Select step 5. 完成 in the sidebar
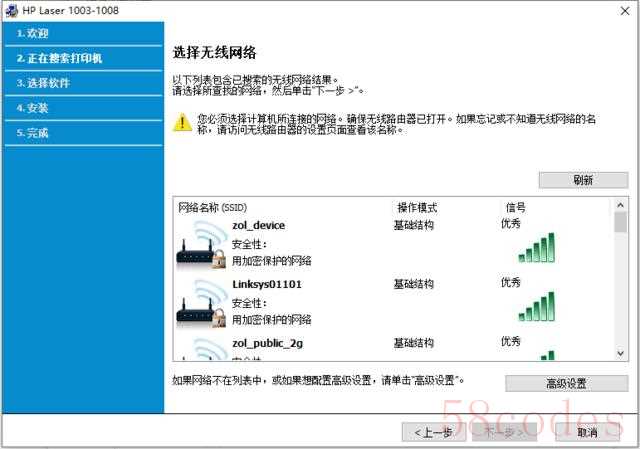The height and width of the screenshot is (449, 640). pos(84,133)
